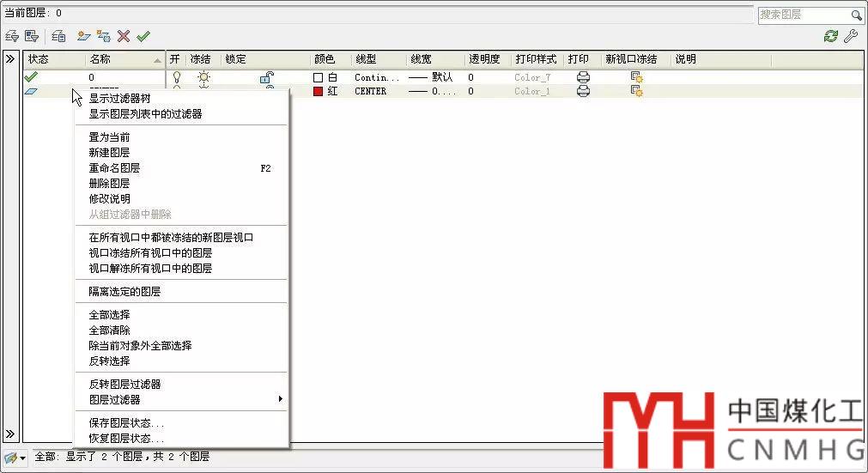Click the New Property Filter icon
The width and height of the screenshot is (868, 473).
[12, 37]
